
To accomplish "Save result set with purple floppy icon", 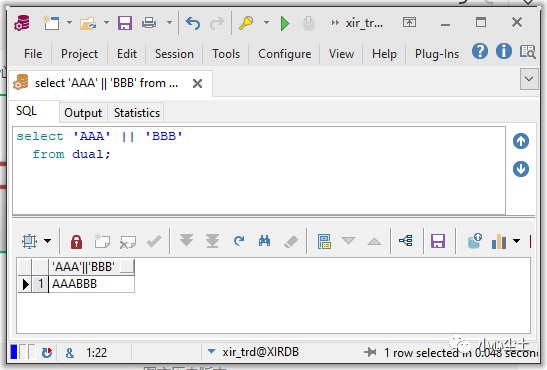I will [x=438, y=241].
